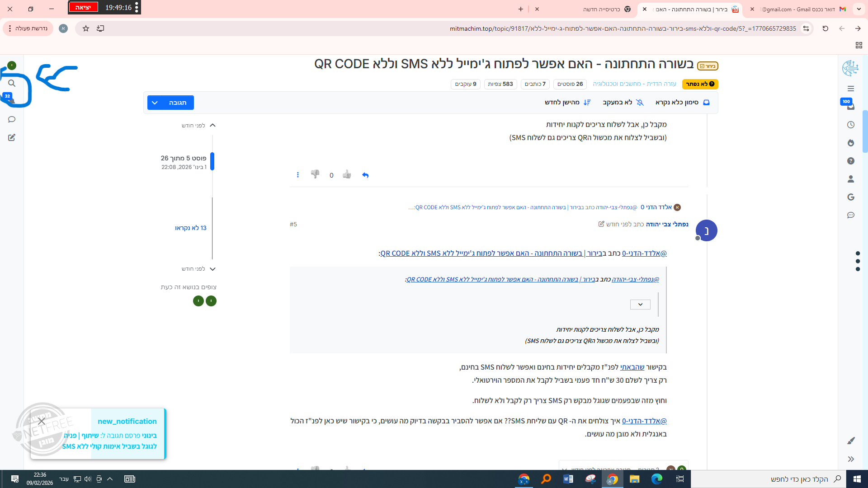The height and width of the screenshot is (488, 868).
Task: Upvote the post with thumbs-up icon
Action: [347, 174]
